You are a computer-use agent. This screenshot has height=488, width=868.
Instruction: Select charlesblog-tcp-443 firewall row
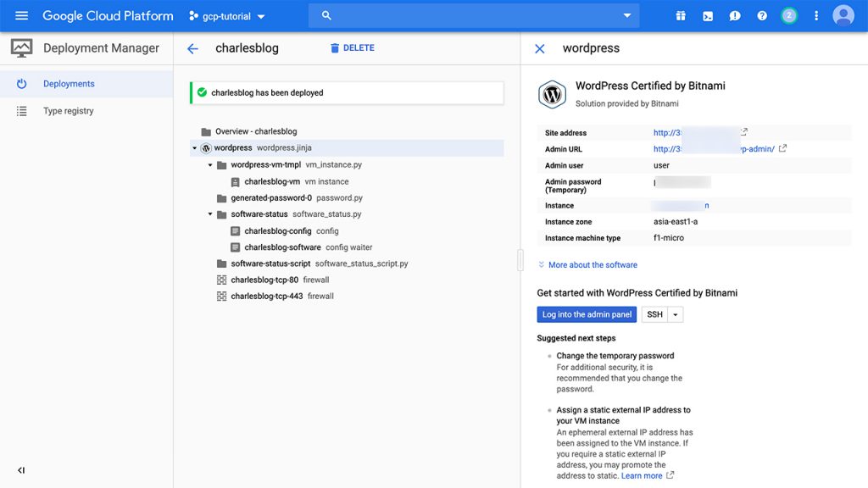click(x=347, y=296)
